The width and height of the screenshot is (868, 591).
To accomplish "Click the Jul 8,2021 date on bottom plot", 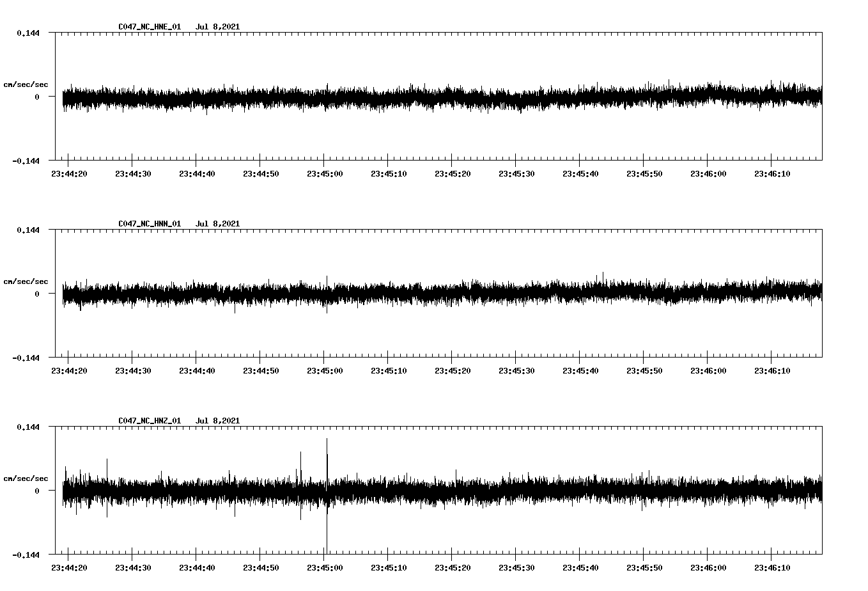I will coord(219,420).
